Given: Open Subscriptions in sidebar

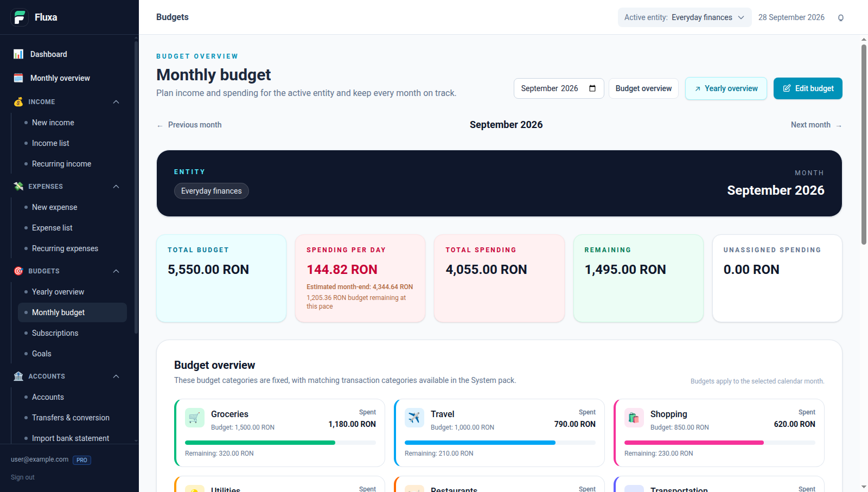Looking at the screenshot, I should 72,333.
